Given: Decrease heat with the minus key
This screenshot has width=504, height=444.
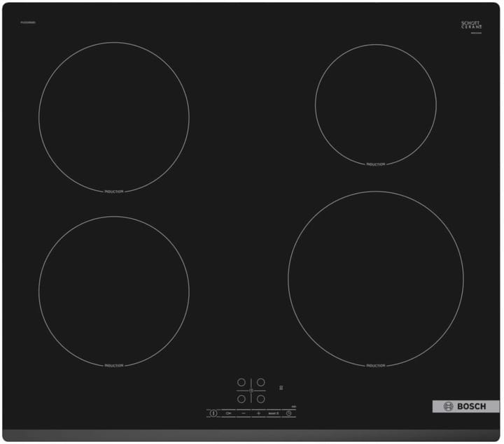Looking at the screenshot, I should coord(244,413).
